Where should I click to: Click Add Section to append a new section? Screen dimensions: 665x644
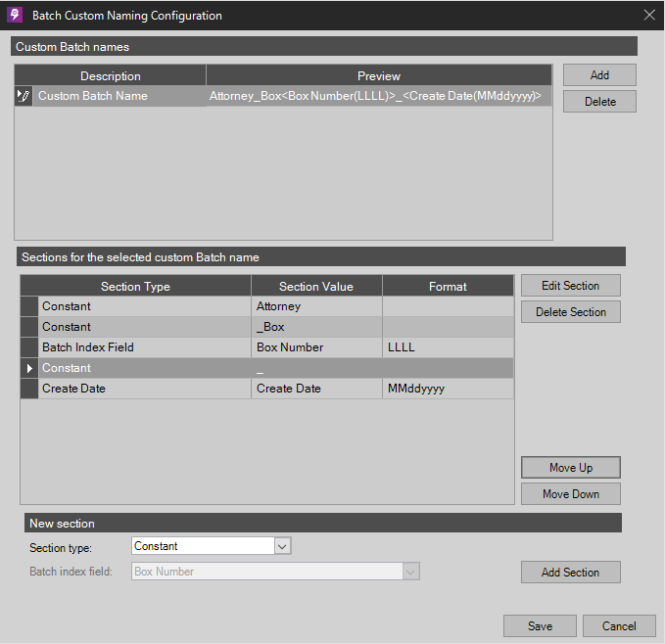570,573
